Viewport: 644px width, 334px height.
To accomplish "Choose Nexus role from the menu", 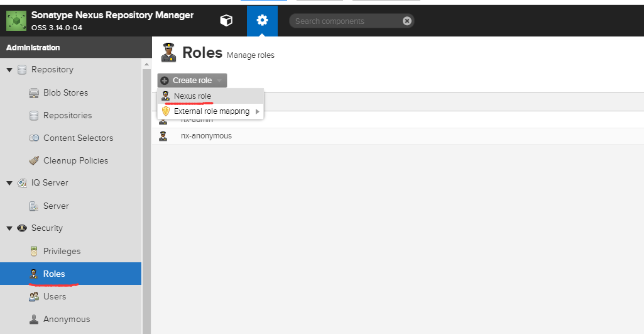I will tap(210, 96).
